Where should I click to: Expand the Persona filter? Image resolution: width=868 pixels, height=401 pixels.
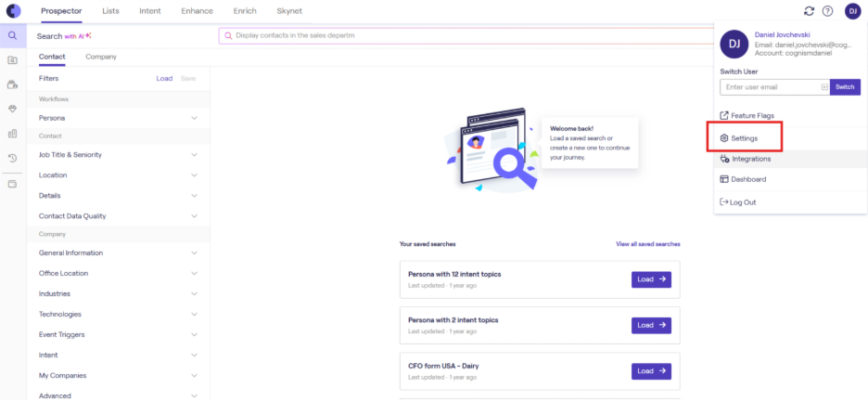195,118
